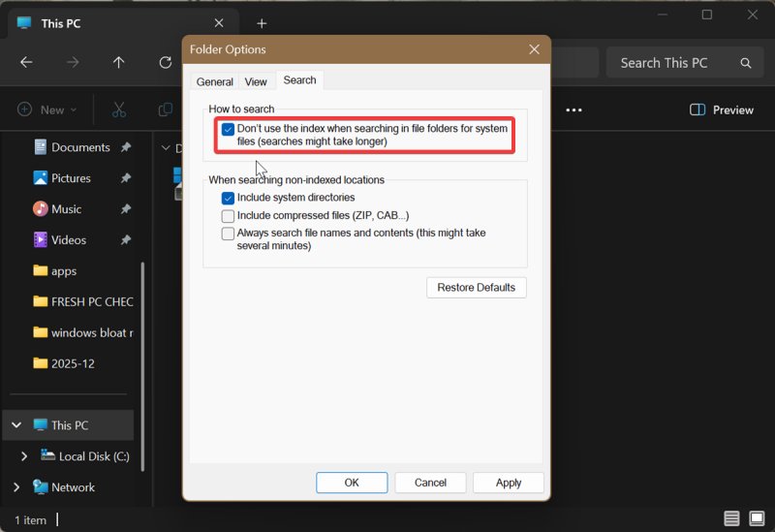Check Always search file names and contents

point(228,234)
